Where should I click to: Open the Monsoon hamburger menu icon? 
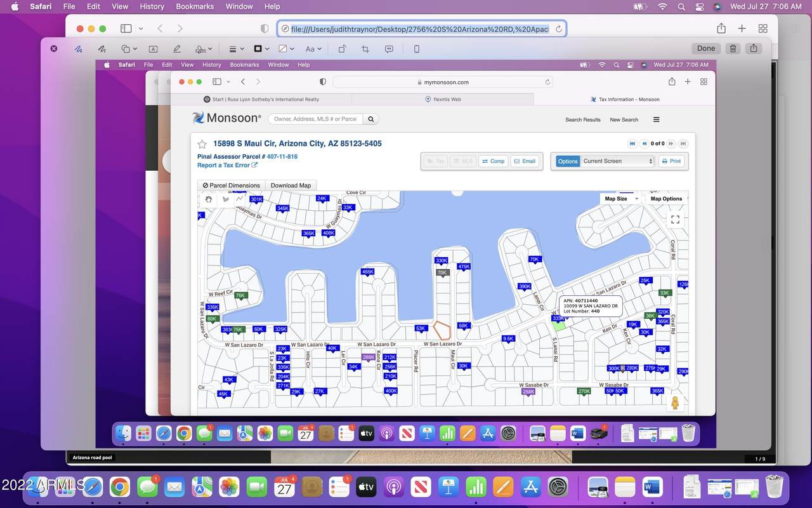click(x=656, y=119)
